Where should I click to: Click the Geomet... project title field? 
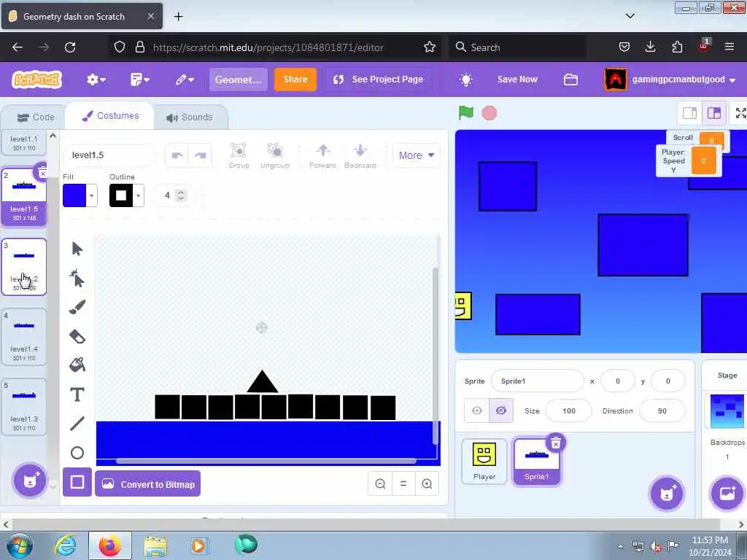(239, 79)
